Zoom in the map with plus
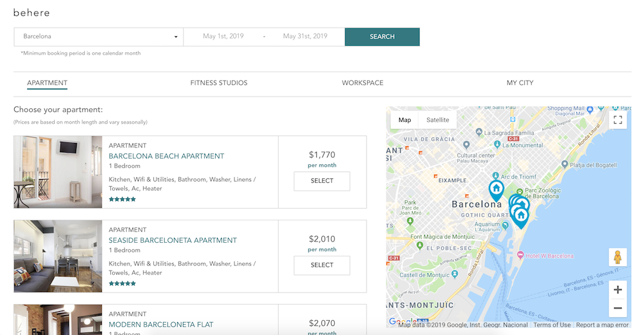Image resolution: width=644 pixels, height=335 pixels. pos(618,290)
